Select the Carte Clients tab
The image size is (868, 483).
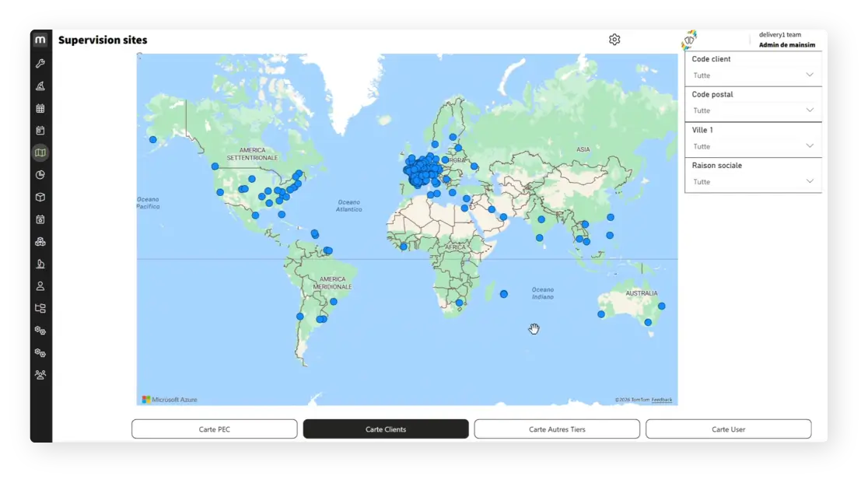[386, 429]
